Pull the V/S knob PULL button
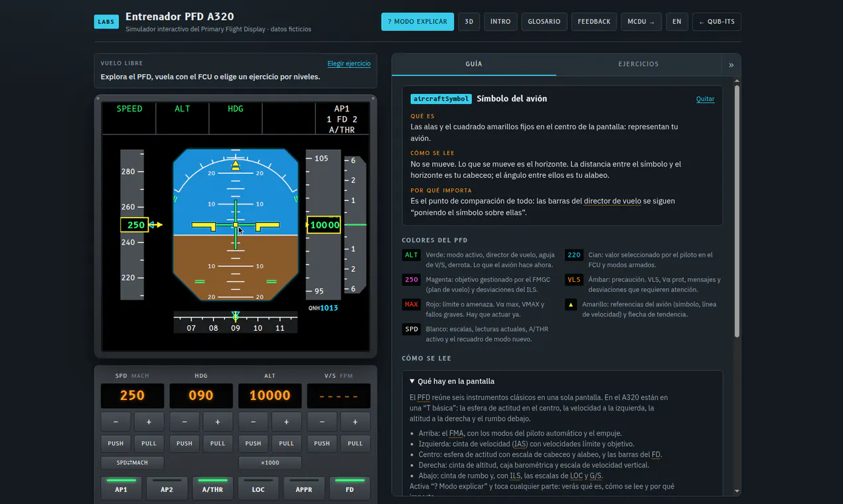843x504 pixels. pyautogui.click(x=355, y=443)
